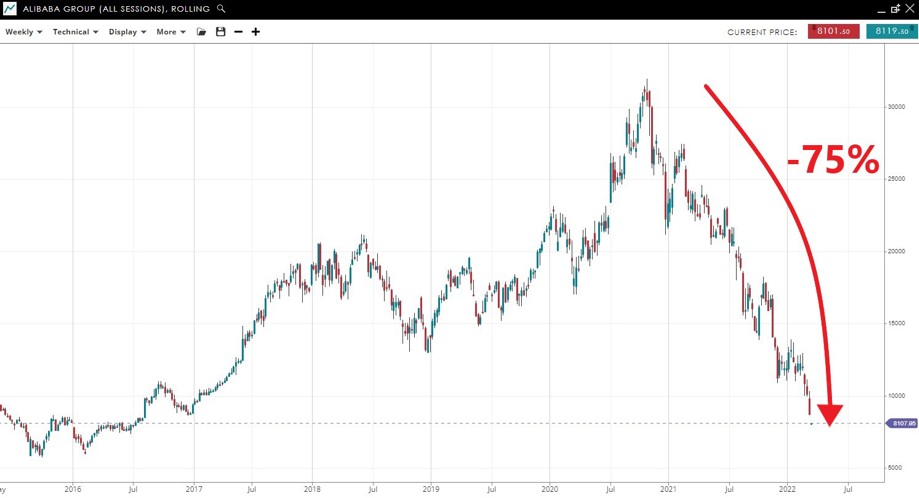Screen dimensions: 919x498
Task: Pop out the chart window into a new window
Action: tap(895, 9)
